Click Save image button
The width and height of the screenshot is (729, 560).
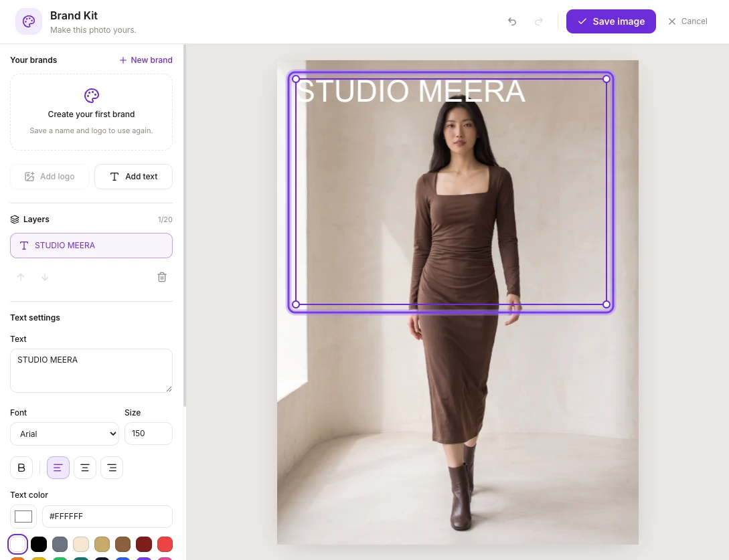coord(611,21)
